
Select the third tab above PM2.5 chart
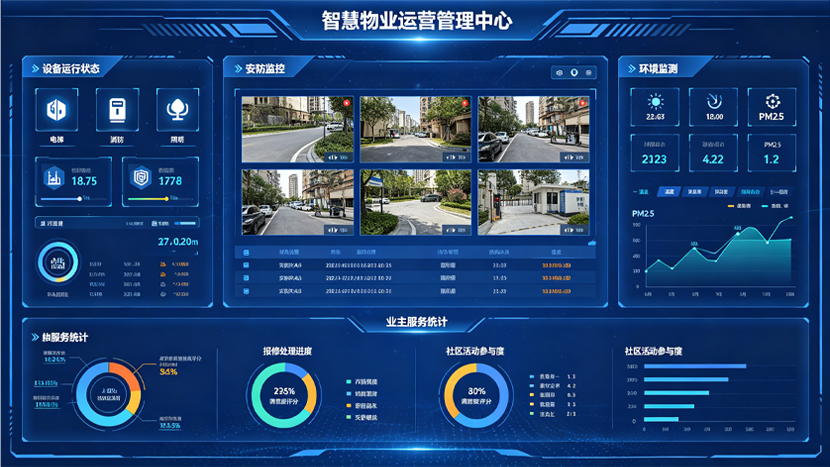(694, 191)
